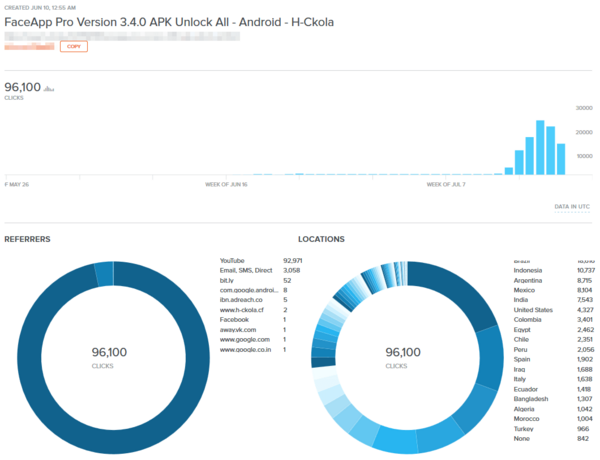Click the small bar chart icon beside 96,100

(x=49, y=88)
